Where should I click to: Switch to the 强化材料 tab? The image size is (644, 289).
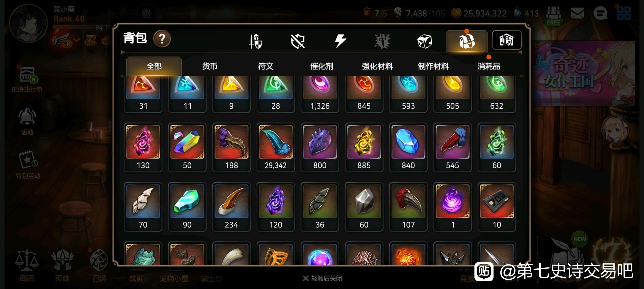tap(377, 66)
